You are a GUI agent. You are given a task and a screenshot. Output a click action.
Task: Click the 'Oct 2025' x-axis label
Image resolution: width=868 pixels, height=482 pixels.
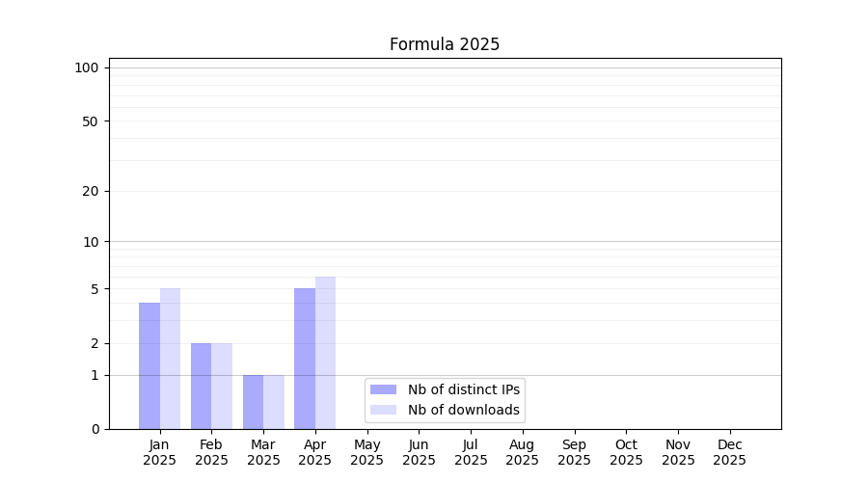click(626, 452)
